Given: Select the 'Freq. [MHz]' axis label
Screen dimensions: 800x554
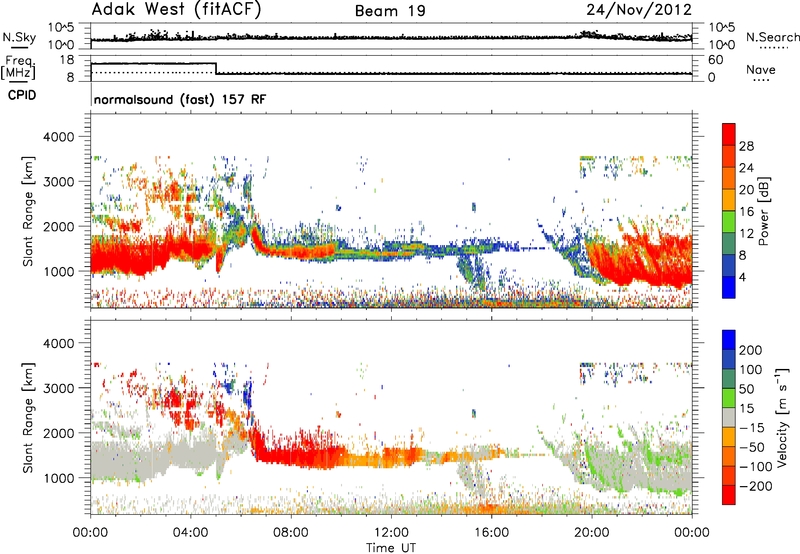Looking at the screenshot, I should click(18, 68).
